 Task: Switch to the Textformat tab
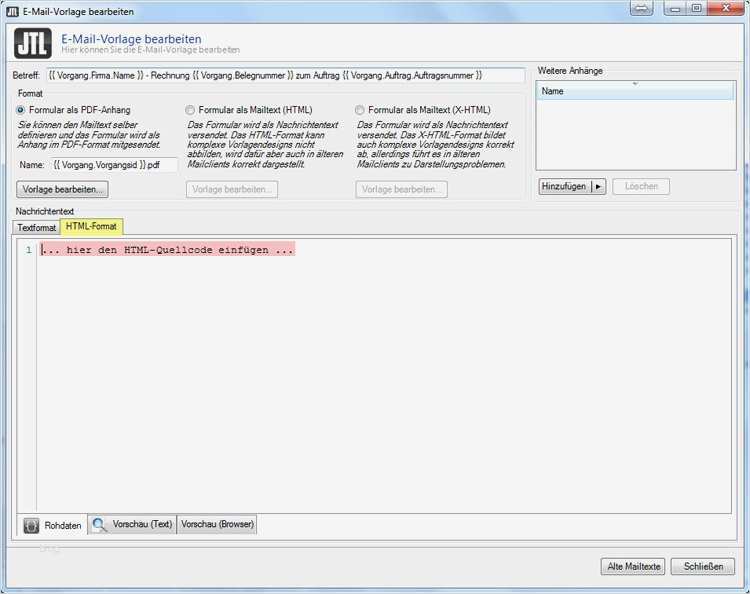pyautogui.click(x=36, y=228)
